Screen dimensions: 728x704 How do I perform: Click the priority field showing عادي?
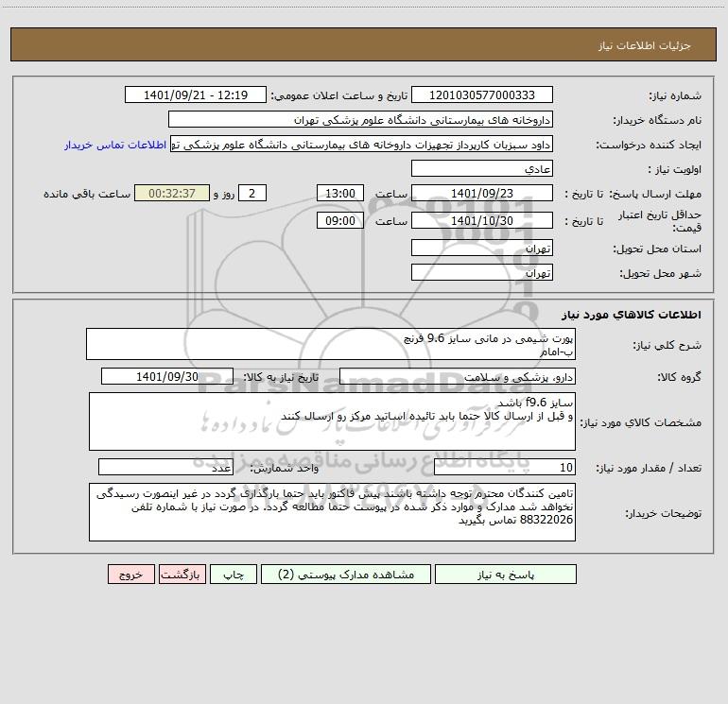pos(482,168)
